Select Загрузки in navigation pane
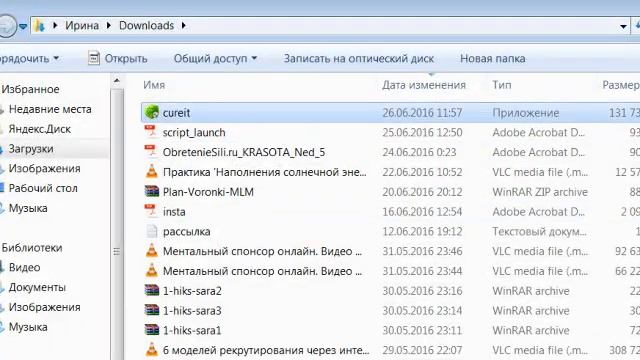Screen dimensions: 640x360 (x=31, y=149)
